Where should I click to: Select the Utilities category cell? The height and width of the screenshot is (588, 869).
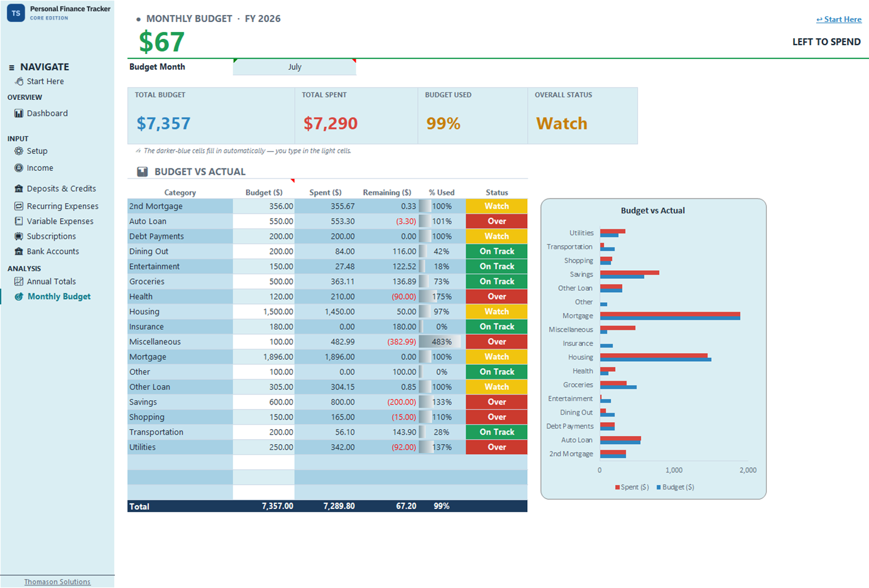(x=180, y=447)
